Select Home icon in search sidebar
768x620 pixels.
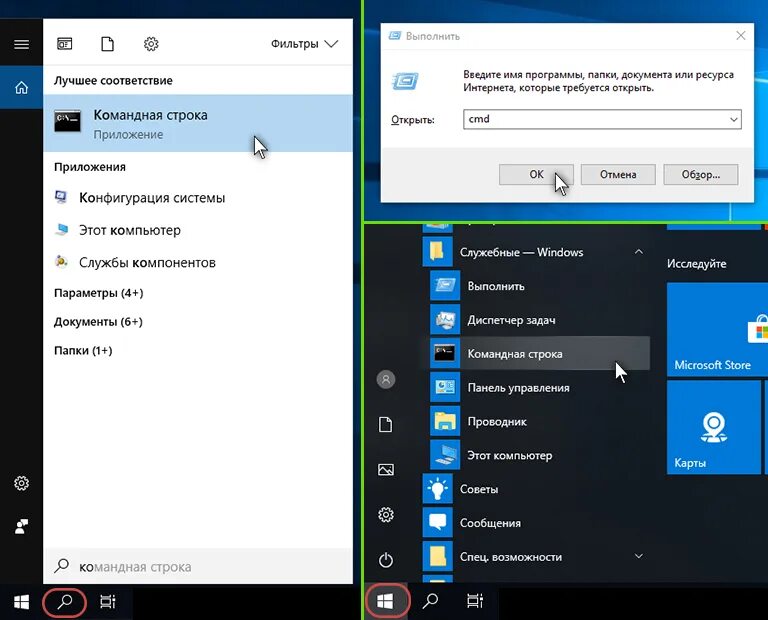(21, 88)
